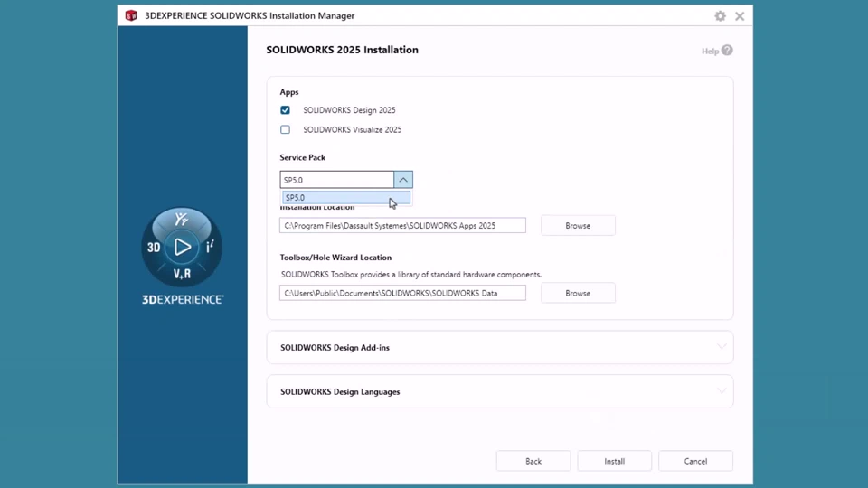
Task: Collapse the Service Pack dropdown arrow
Action: coord(403,180)
